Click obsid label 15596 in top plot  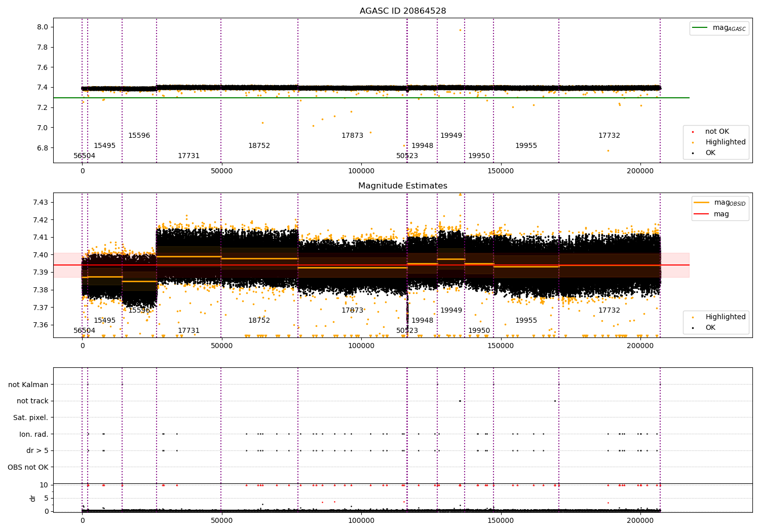pyautogui.click(x=139, y=136)
